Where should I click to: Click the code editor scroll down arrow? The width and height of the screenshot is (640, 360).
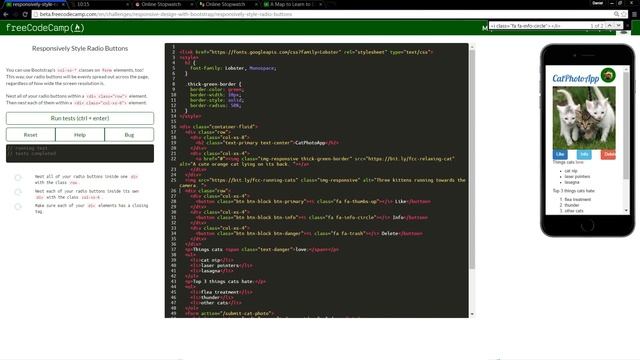472,314
